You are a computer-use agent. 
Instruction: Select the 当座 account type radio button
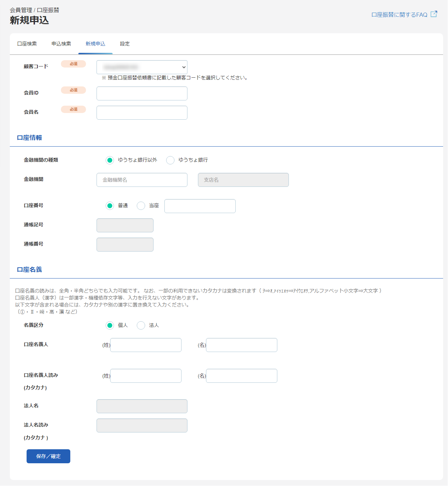tap(141, 206)
